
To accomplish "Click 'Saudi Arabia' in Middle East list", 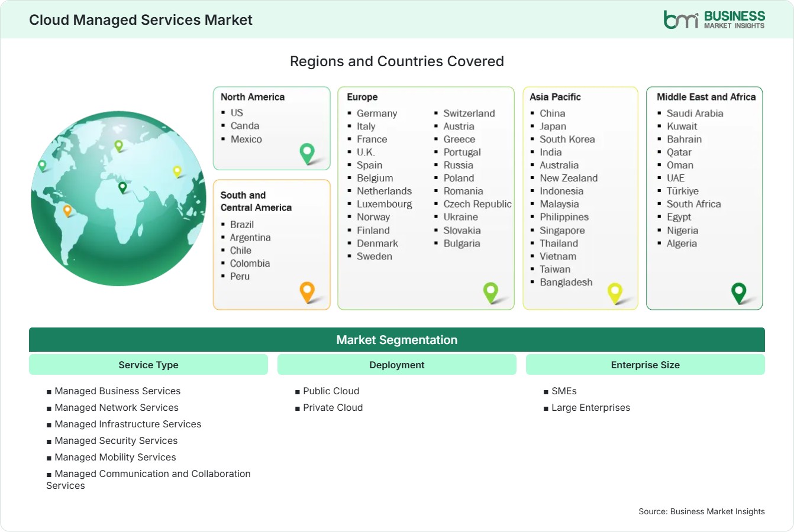I will click(695, 113).
